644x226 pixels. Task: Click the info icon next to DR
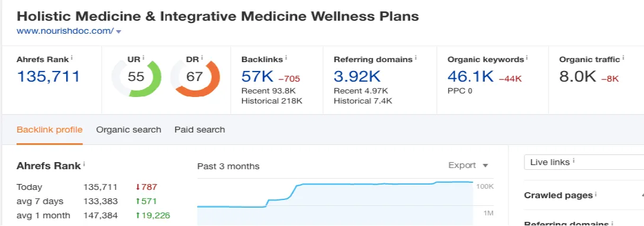coord(202,58)
